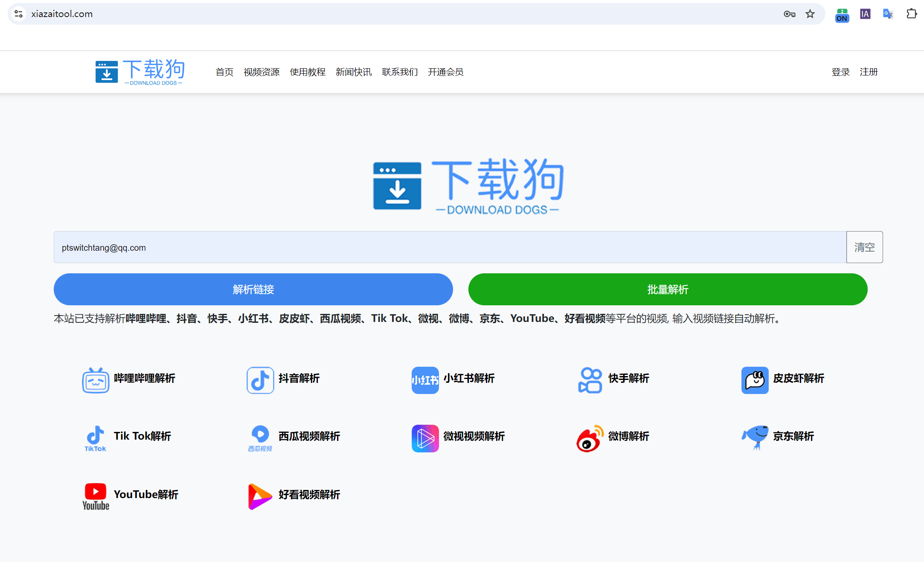Click 西瓜视频 in the supported platforms sentence
Screen dimensions: 924x562
click(x=340, y=319)
